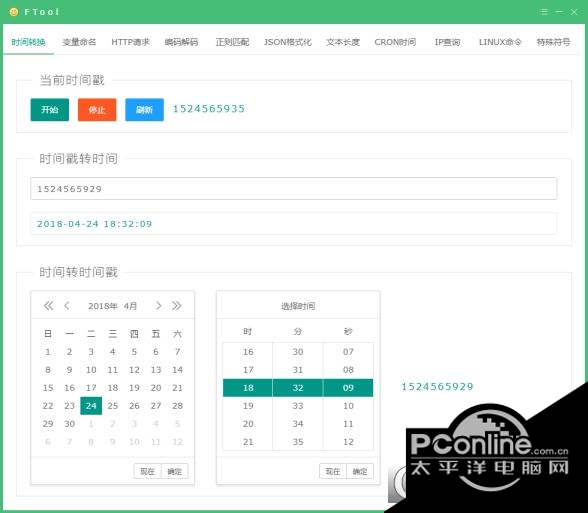This screenshot has width=588, height=513.
Task: Click 确定 button in the date picker
Action: [175, 471]
